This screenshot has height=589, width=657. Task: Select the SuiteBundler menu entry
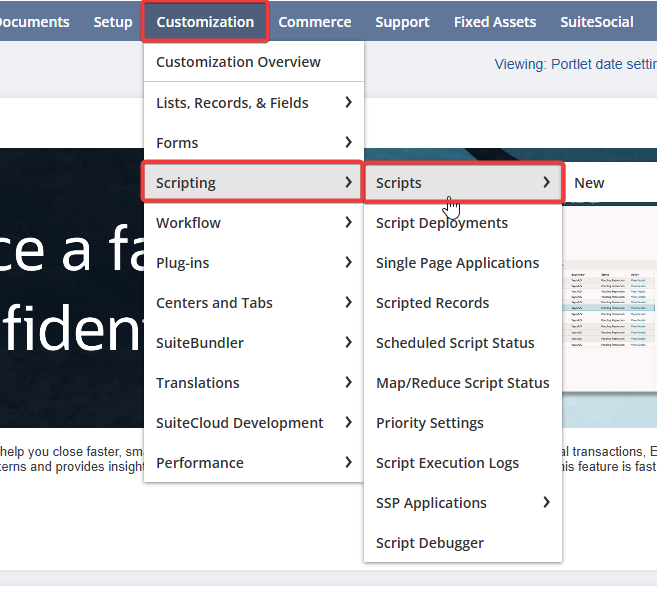pyautogui.click(x=254, y=343)
